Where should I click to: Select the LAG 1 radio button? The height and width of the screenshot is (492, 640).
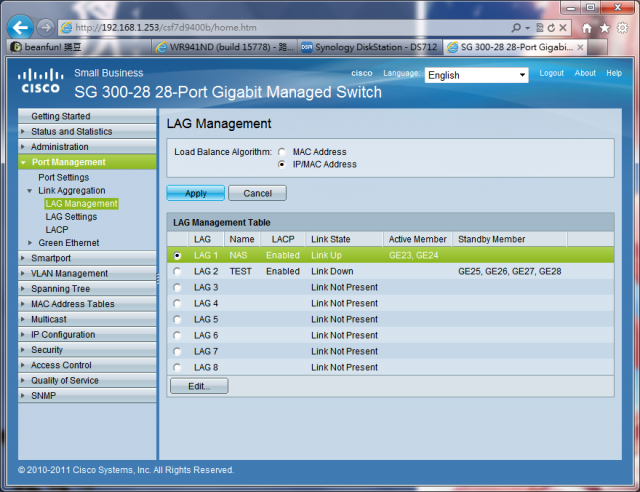[177, 256]
